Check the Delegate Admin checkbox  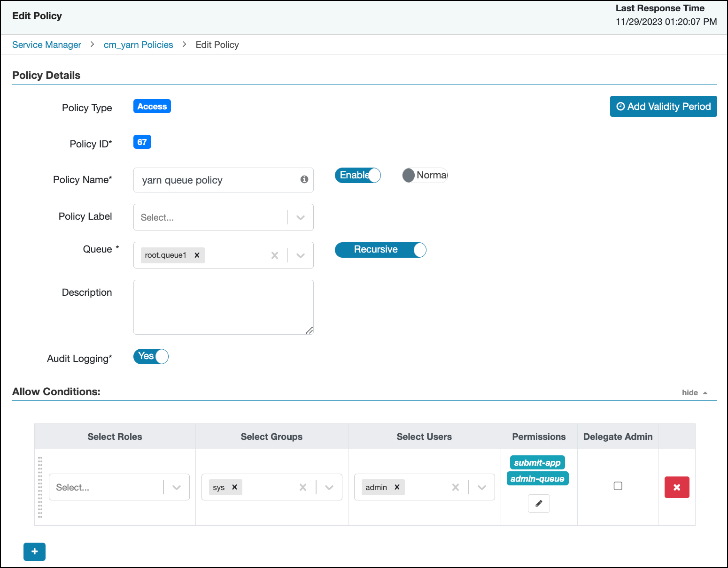point(618,486)
